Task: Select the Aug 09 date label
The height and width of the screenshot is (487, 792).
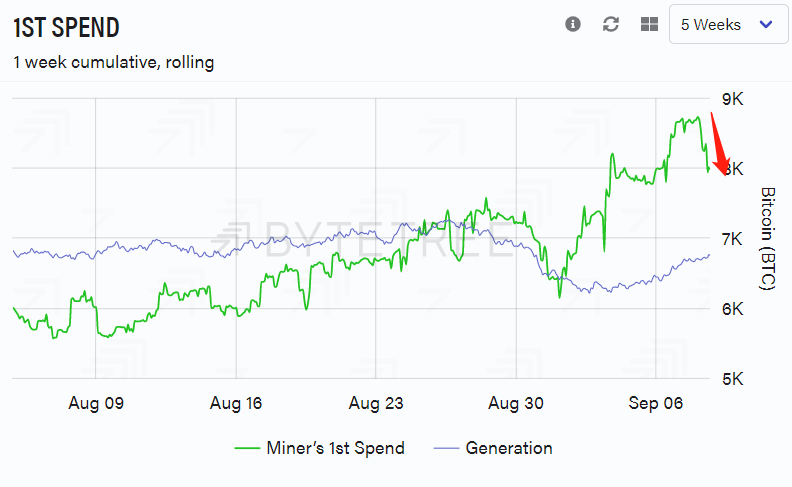Action: point(96,403)
